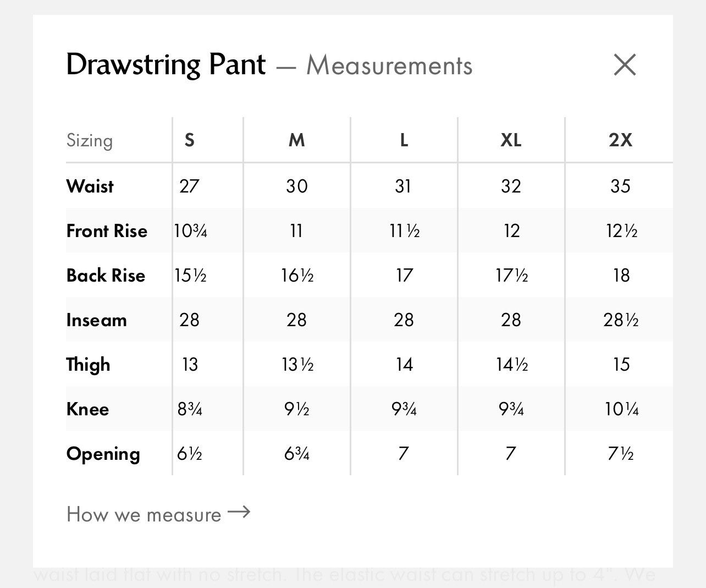Click the Knee row label
706x588 pixels.
point(88,409)
